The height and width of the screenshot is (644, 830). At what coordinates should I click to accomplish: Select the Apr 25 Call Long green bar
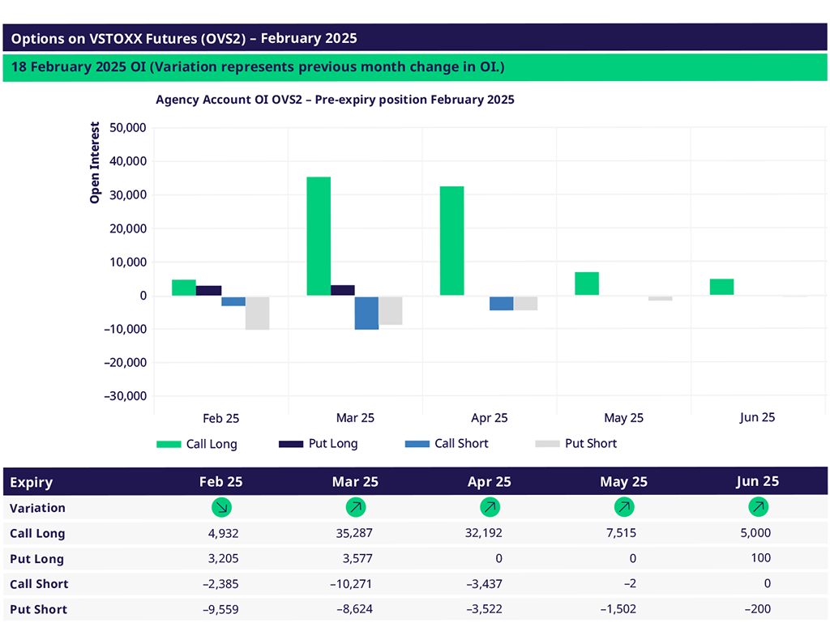pos(452,241)
